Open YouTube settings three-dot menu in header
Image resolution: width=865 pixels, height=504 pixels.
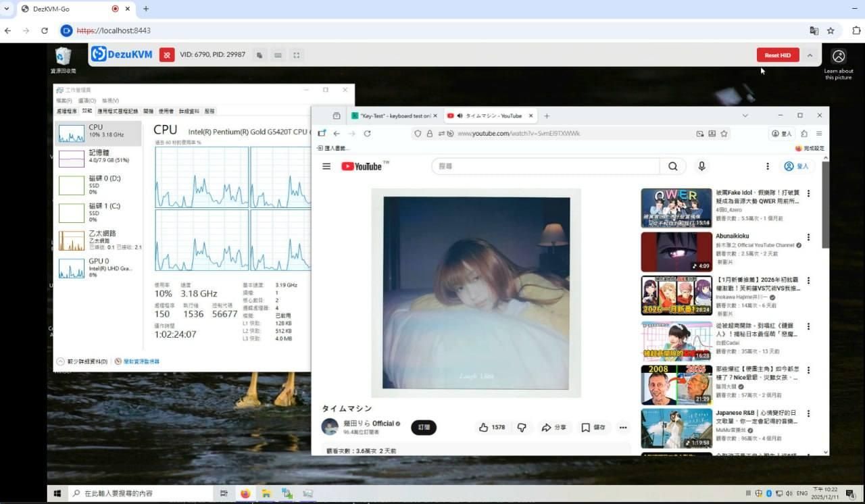tap(767, 166)
